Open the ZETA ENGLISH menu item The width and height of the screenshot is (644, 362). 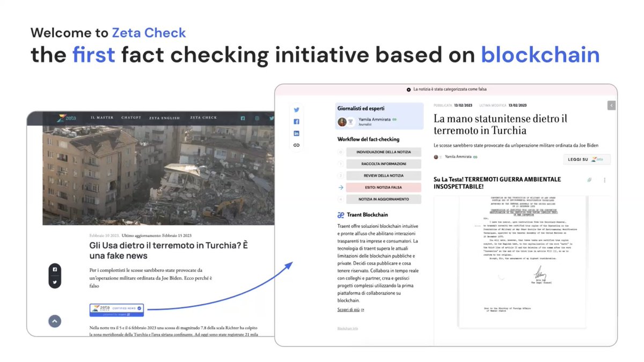[165, 118]
